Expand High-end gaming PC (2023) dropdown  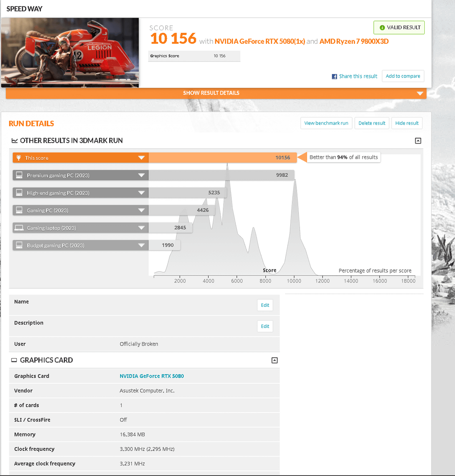point(141,193)
